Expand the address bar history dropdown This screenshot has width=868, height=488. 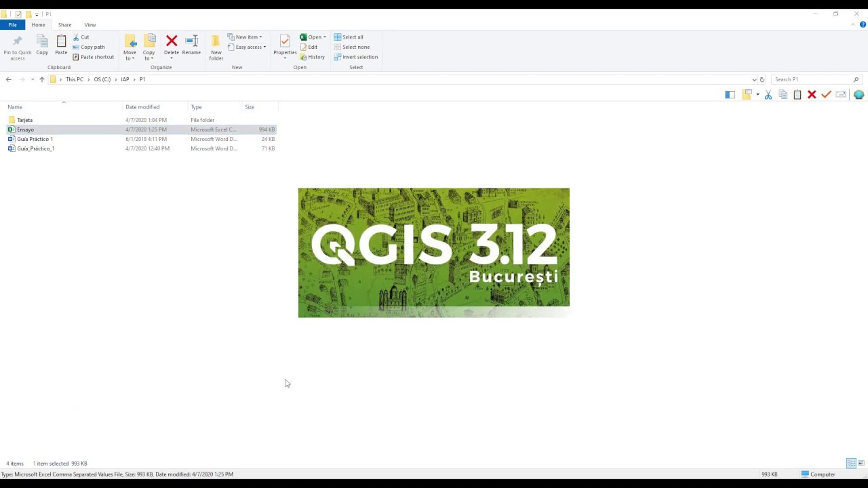pyautogui.click(x=754, y=79)
